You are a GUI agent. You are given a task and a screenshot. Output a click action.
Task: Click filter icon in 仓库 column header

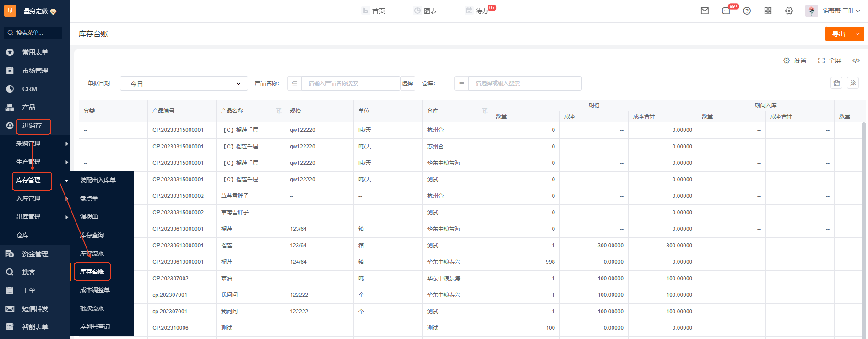point(485,111)
